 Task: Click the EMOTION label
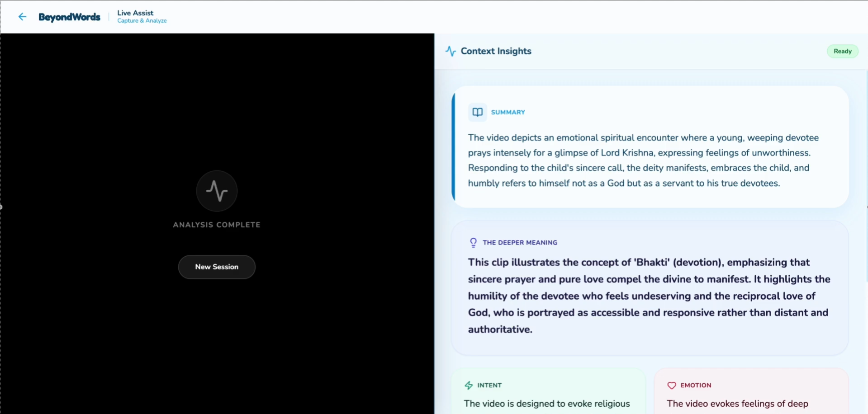pyautogui.click(x=696, y=386)
